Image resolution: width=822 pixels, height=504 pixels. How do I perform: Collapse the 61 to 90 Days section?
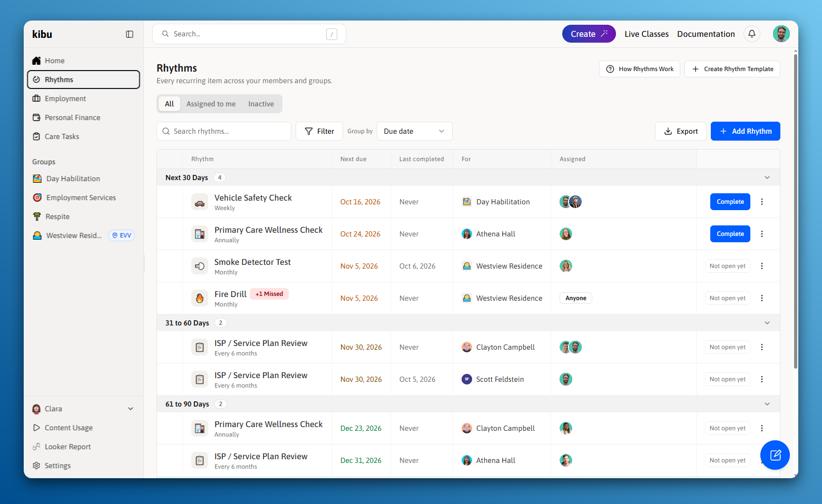click(x=767, y=404)
